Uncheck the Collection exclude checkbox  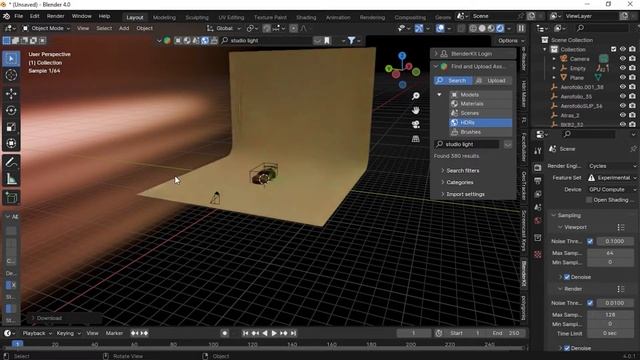pos(613,49)
